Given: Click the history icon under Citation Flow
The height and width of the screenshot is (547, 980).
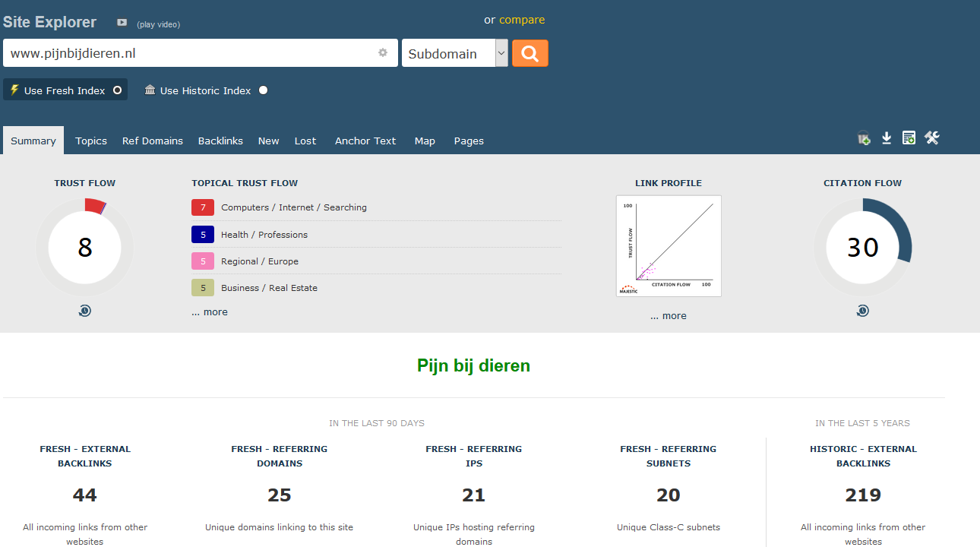Looking at the screenshot, I should click(x=862, y=311).
